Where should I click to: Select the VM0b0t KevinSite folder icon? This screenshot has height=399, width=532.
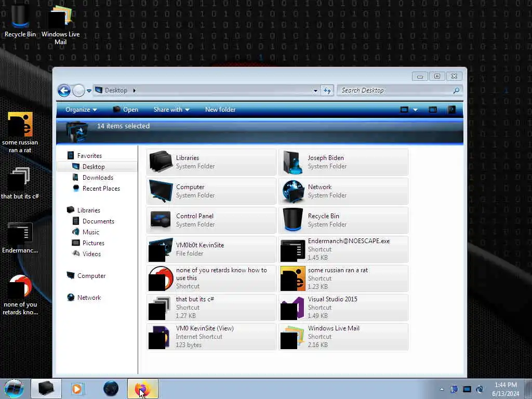coord(161,249)
